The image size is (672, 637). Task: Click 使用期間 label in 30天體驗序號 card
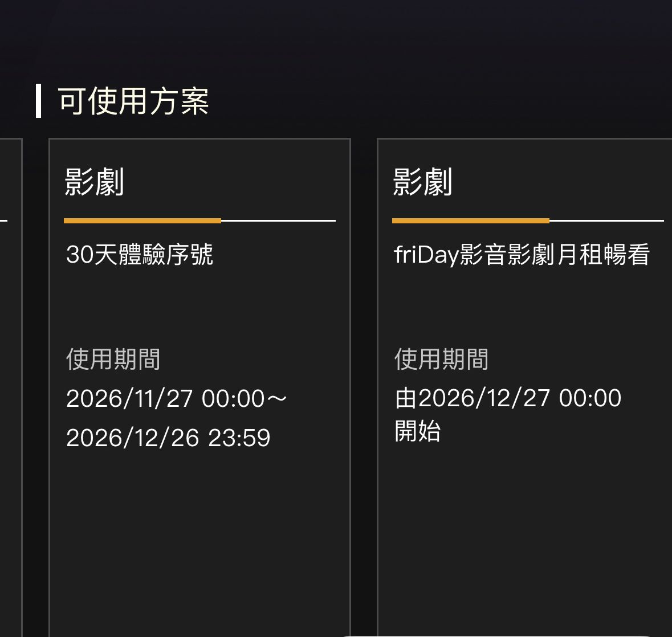[113, 360]
